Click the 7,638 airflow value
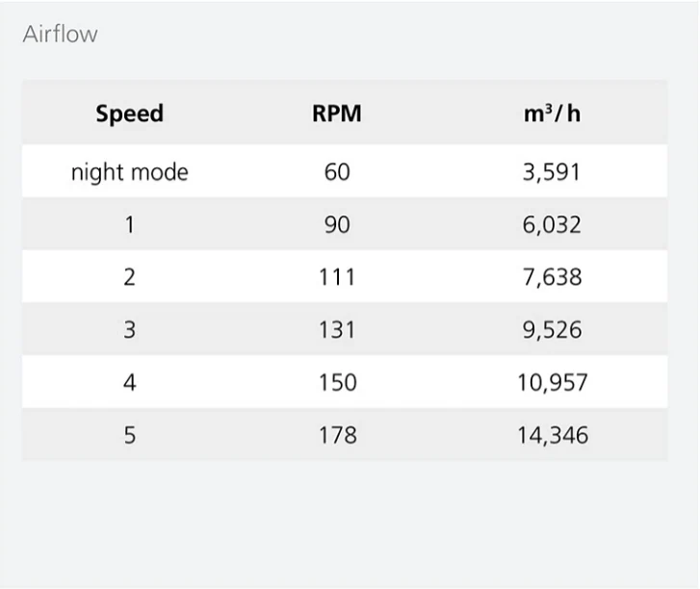 coord(553,277)
